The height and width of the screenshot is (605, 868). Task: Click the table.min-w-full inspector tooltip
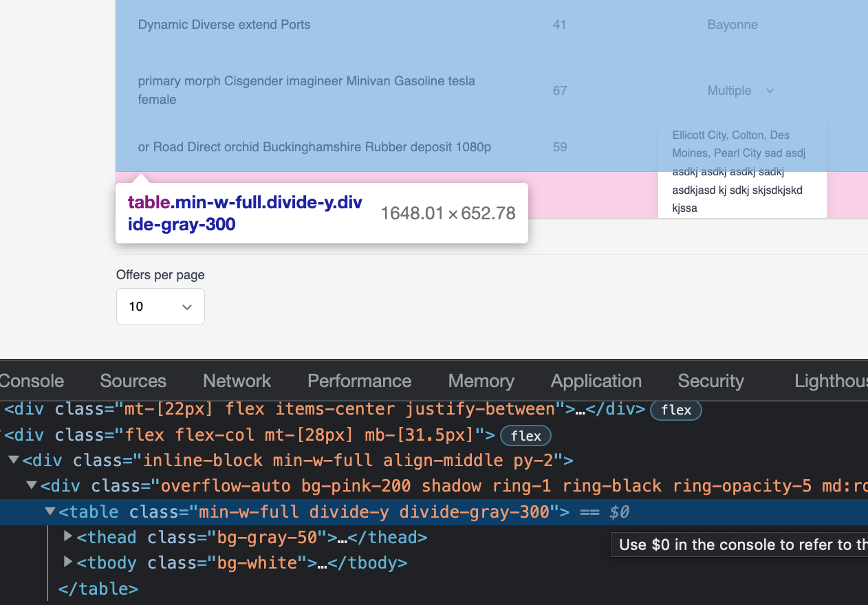[322, 213]
